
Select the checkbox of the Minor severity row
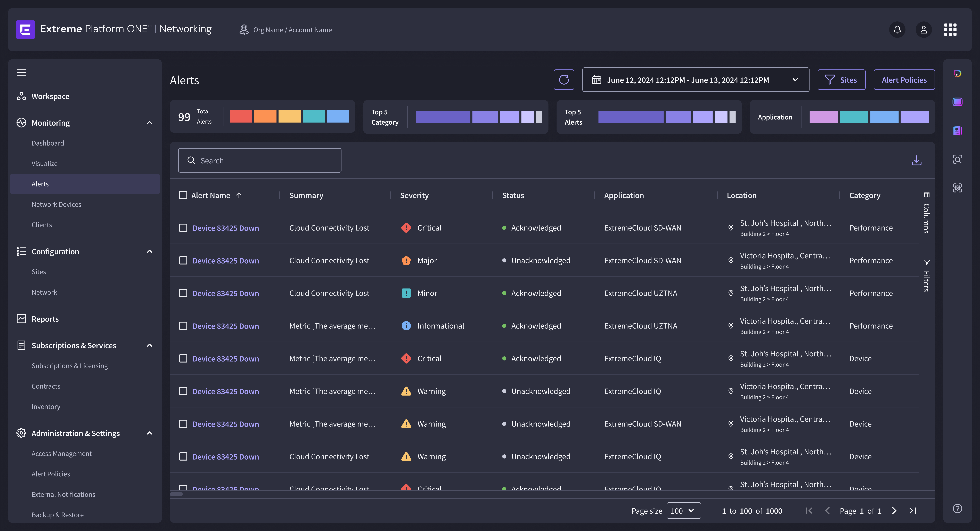pos(183,293)
